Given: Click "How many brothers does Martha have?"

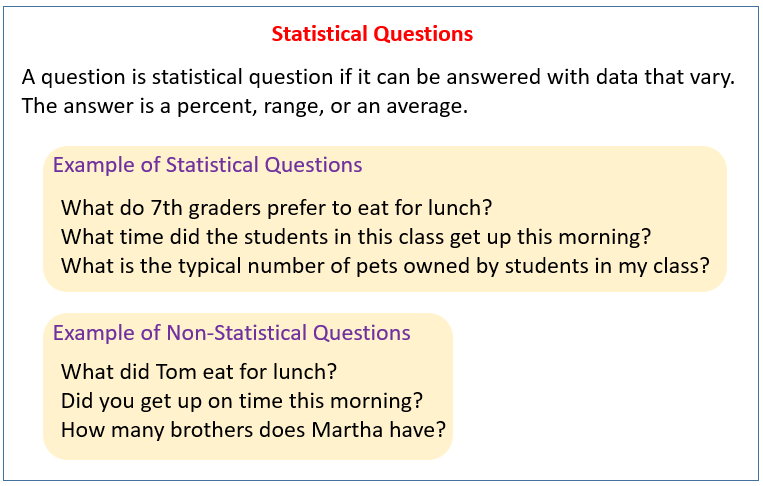Looking at the screenshot, I should [x=253, y=430].
